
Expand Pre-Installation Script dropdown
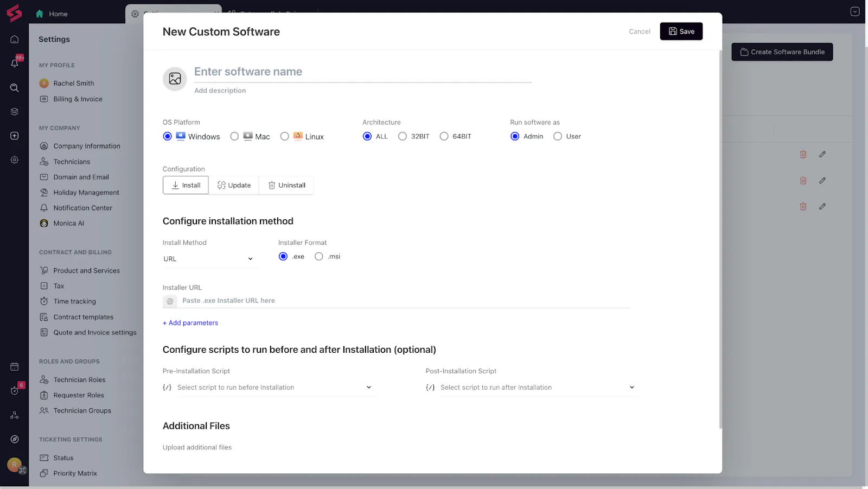click(277, 388)
